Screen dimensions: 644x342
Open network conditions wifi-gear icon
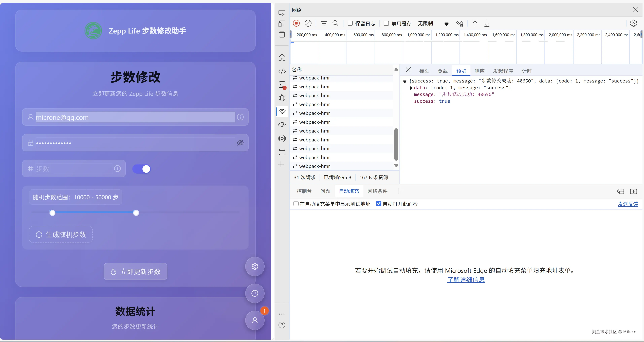(x=459, y=23)
